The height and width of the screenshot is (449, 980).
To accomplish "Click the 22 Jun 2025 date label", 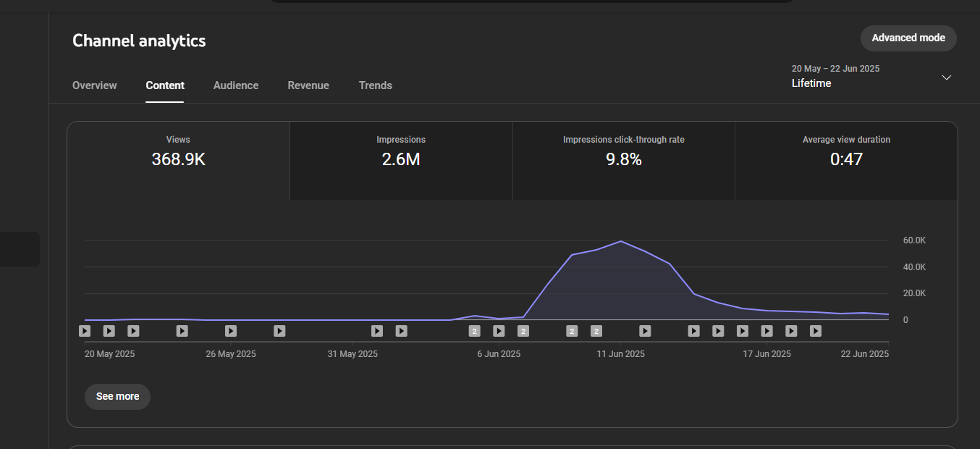I will 864,354.
